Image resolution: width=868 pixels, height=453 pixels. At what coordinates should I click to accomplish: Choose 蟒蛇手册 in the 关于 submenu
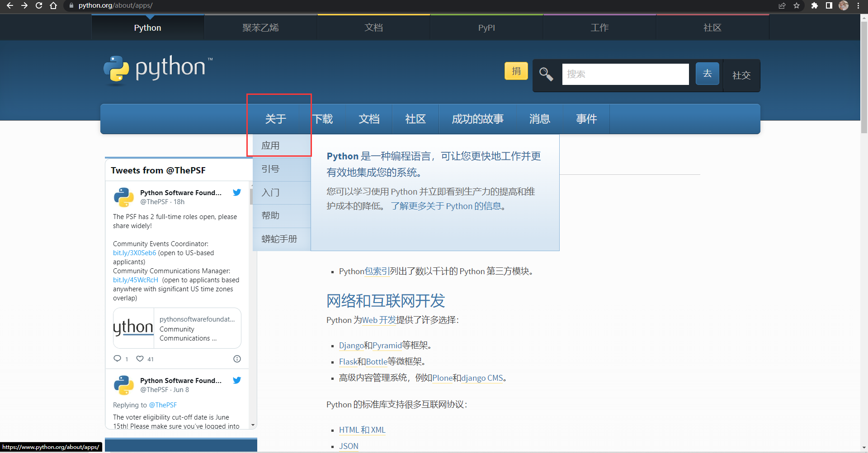point(282,239)
